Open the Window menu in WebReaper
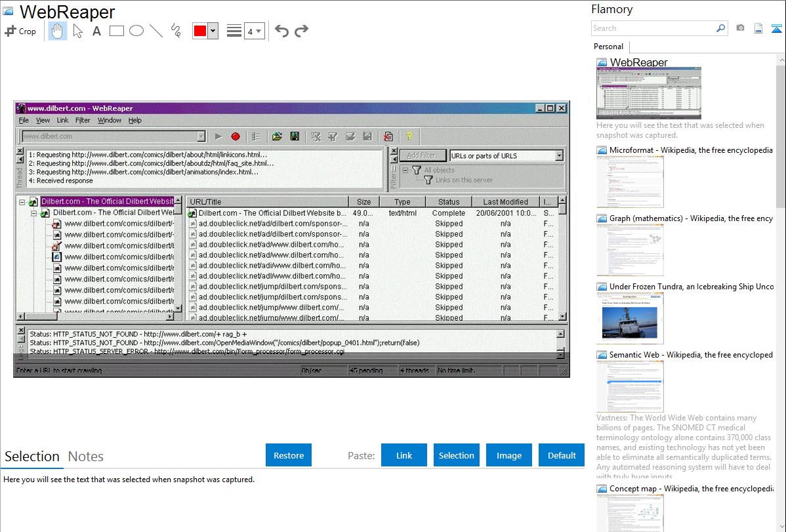Viewport: 786px width, 532px height. (x=110, y=120)
